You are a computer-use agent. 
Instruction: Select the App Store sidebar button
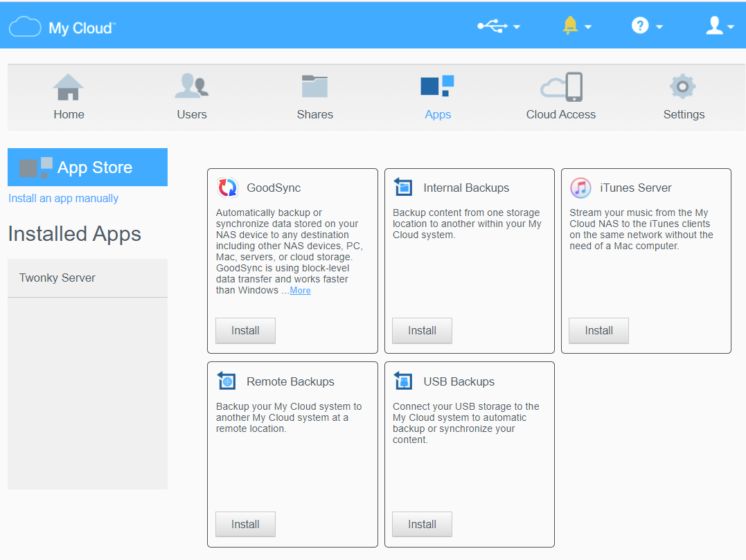pyautogui.click(x=87, y=168)
